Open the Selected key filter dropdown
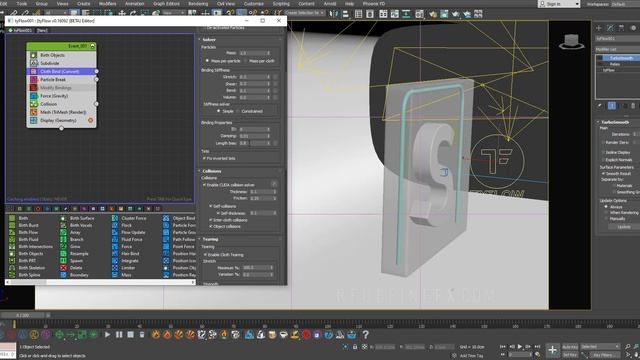This screenshot has width=640, height=360. [x=600, y=347]
